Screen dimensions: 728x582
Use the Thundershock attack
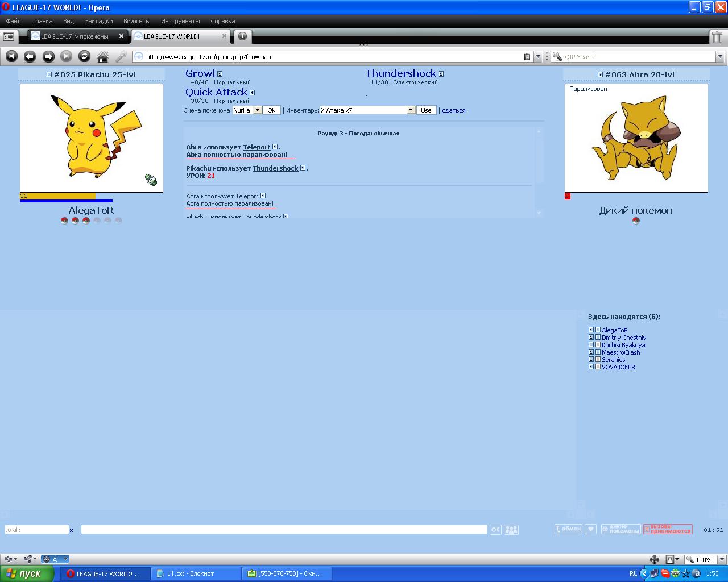[400, 73]
